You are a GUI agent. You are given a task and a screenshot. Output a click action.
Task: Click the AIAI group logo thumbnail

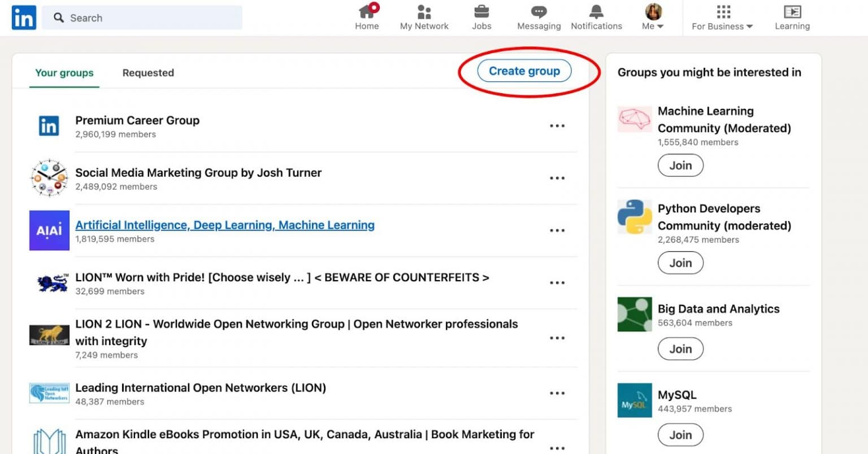[49, 230]
